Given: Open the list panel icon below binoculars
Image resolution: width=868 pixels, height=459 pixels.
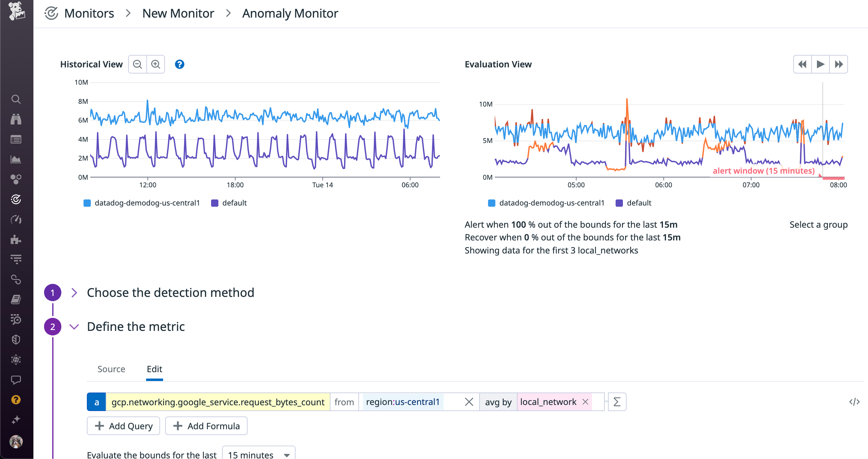Looking at the screenshot, I should (x=16, y=139).
